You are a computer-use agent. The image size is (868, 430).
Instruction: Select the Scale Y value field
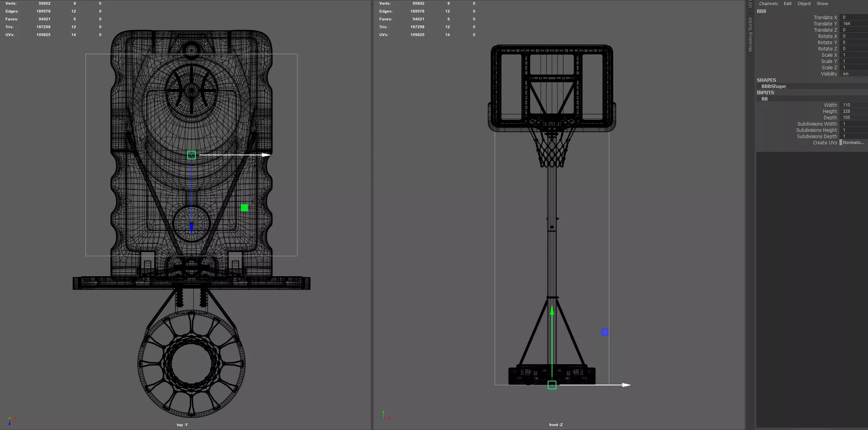[x=854, y=61]
